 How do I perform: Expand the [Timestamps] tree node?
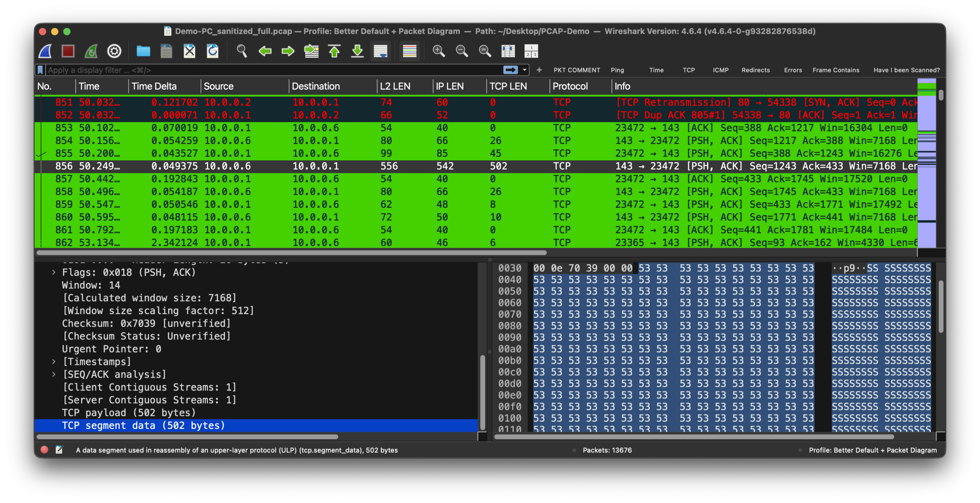54,361
